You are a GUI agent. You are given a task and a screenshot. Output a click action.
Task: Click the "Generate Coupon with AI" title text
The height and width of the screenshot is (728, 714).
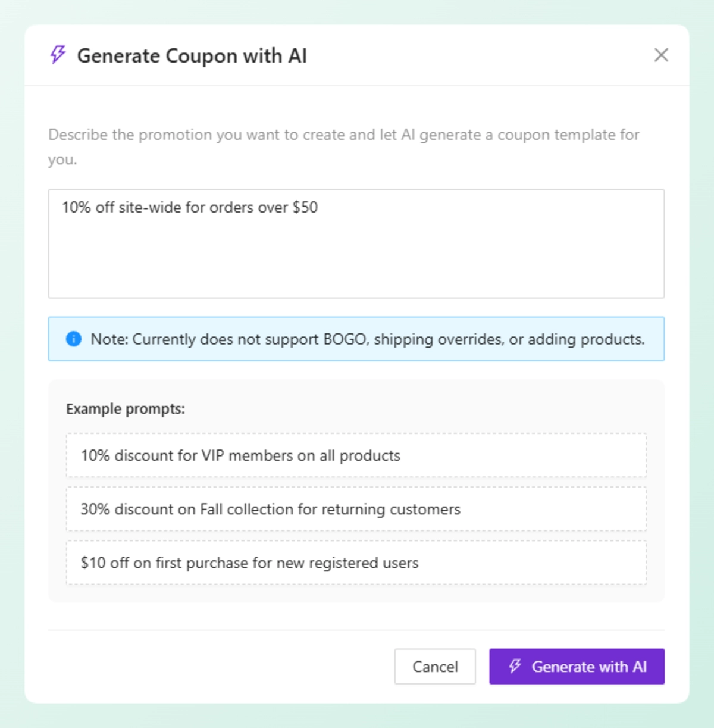pyautogui.click(x=192, y=55)
